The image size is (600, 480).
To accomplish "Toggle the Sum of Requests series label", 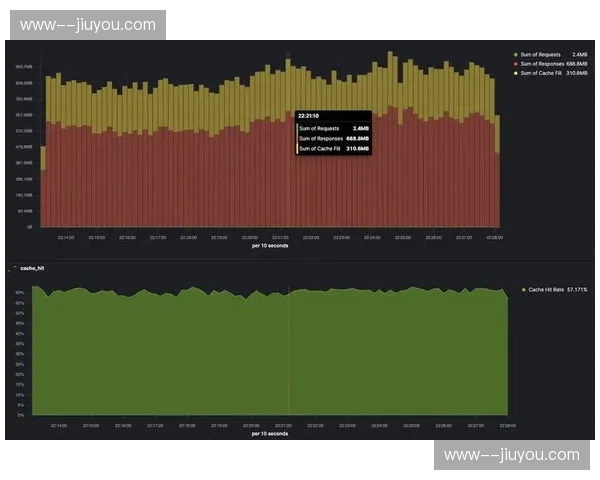I will (x=541, y=54).
